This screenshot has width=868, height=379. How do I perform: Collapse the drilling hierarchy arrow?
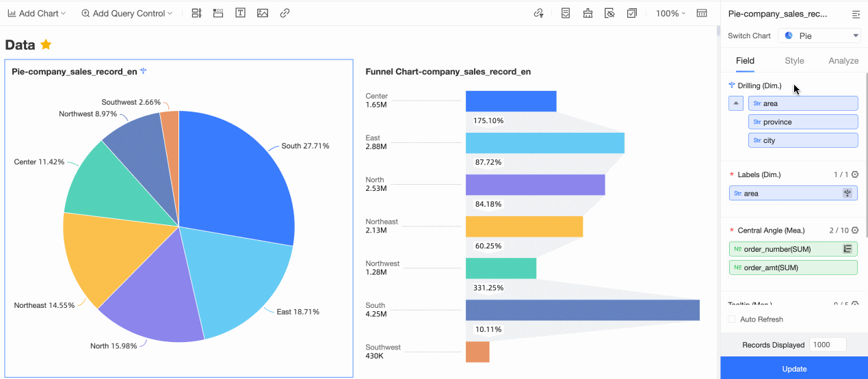click(x=736, y=103)
